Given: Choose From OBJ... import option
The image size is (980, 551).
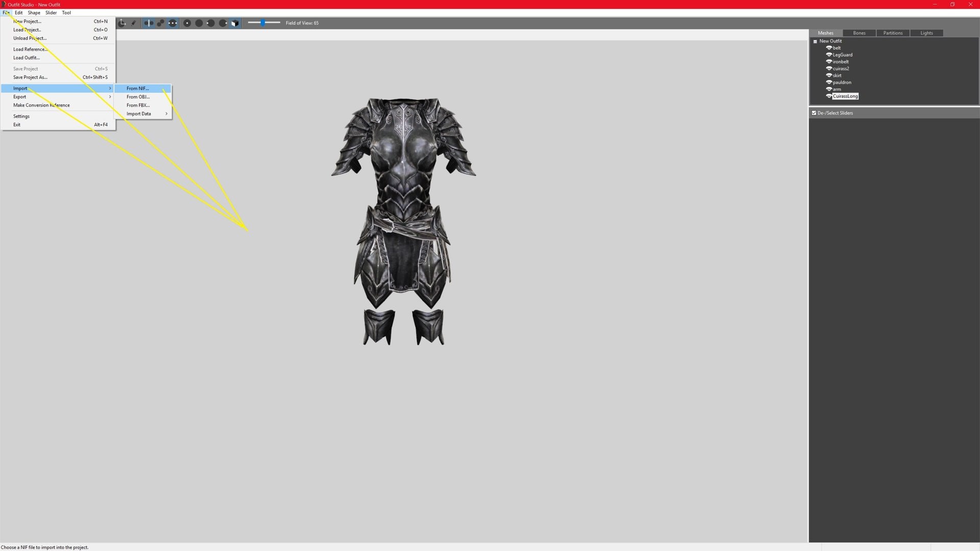Looking at the screenshot, I should click(x=143, y=97).
